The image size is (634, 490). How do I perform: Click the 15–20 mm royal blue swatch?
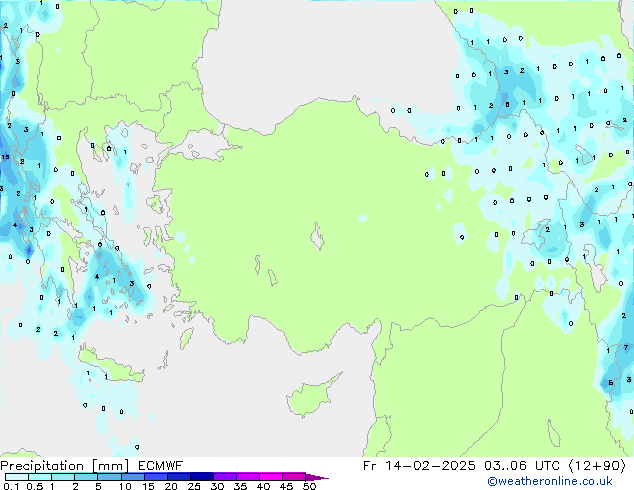156,477
